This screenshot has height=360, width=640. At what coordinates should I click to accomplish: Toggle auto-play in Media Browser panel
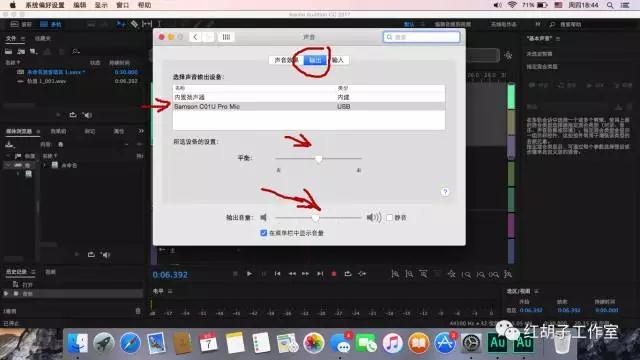tap(105, 255)
